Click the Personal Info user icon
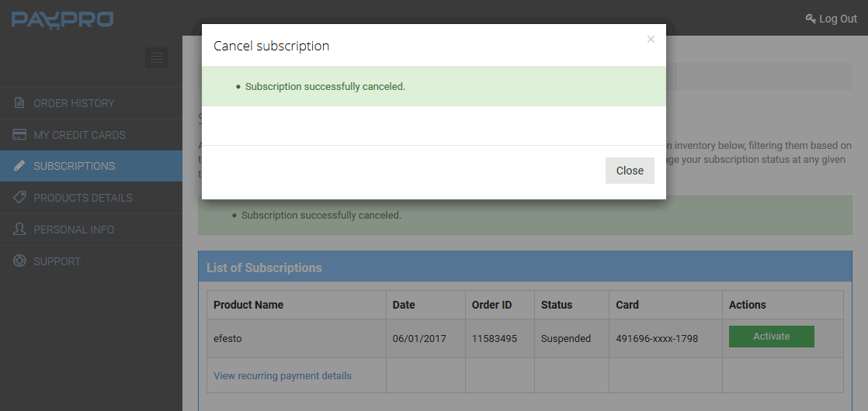The width and height of the screenshot is (868, 411). (19, 229)
